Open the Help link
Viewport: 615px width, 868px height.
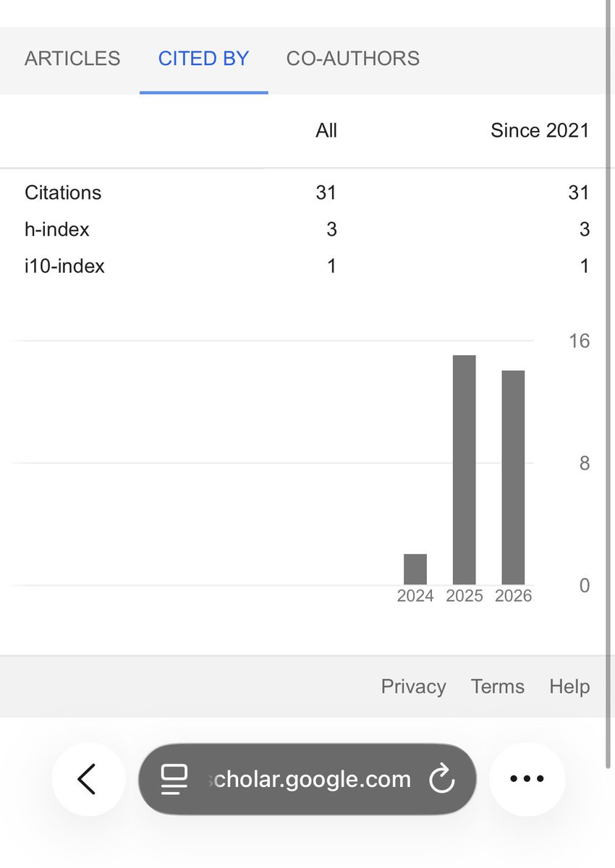tap(569, 686)
